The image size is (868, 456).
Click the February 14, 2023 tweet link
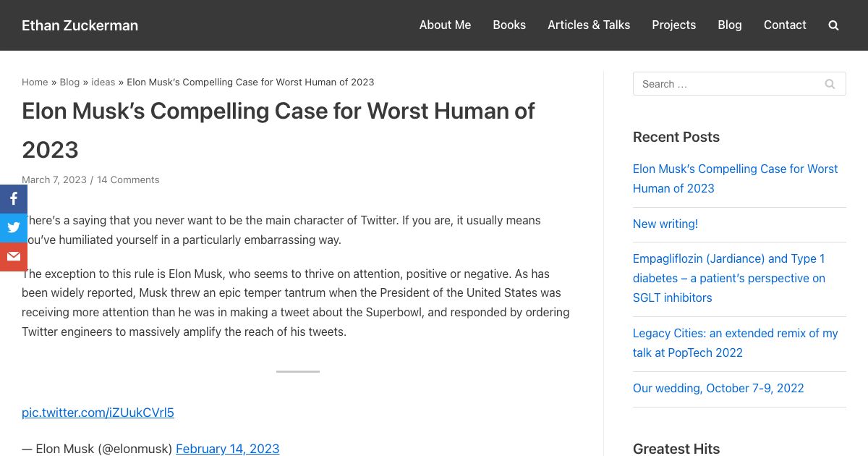[x=227, y=449]
